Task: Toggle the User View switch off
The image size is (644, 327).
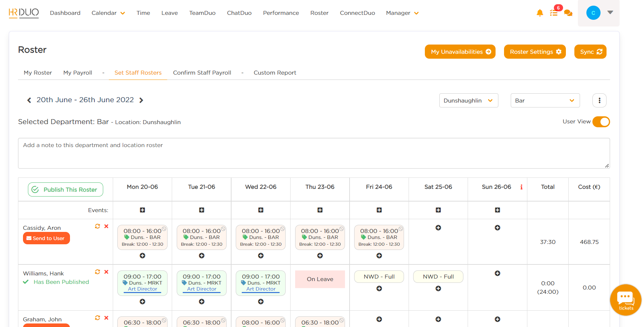Action: click(601, 122)
